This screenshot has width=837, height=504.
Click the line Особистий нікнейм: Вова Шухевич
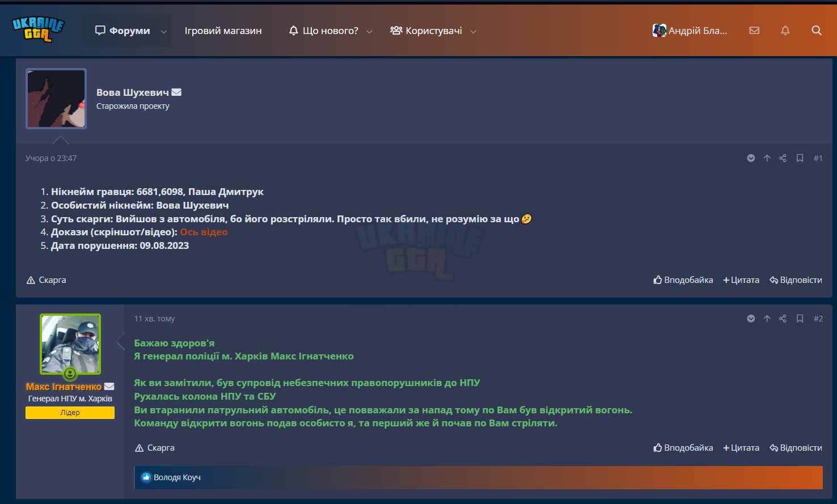pos(140,205)
